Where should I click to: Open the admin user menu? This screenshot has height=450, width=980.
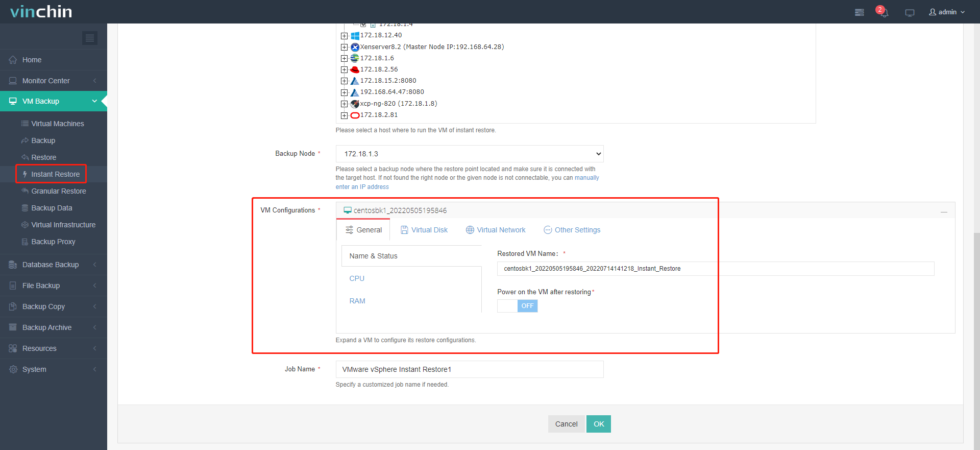point(947,12)
